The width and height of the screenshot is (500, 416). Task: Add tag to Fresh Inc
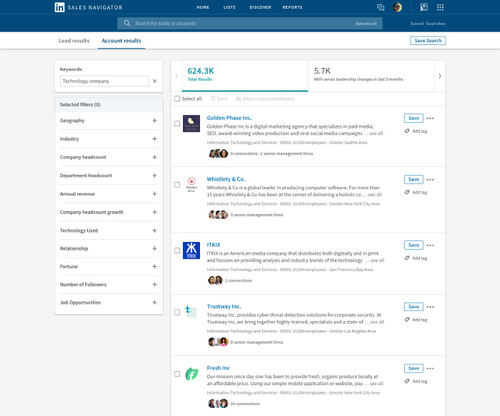point(416,381)
